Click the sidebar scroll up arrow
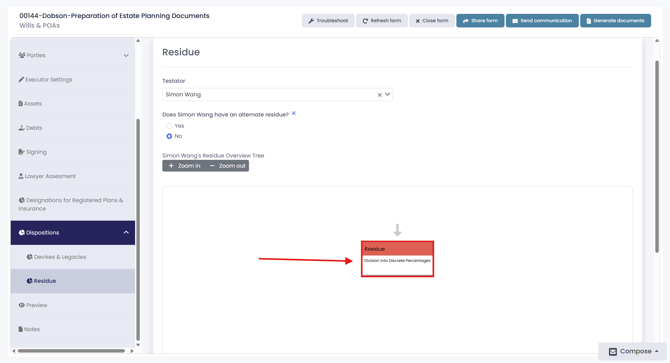Screen dimensions: 670x363 coord(138,41)
